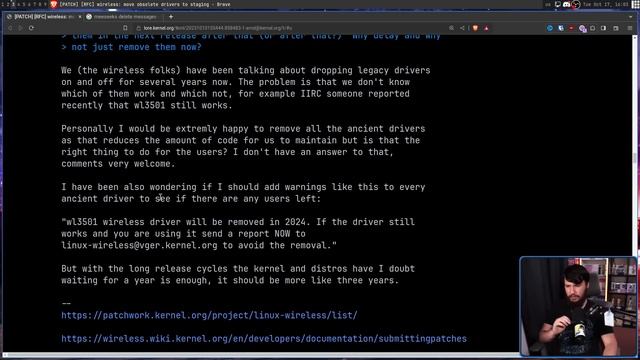Open the Brave Shields lion icon
640x360 pixels.
(x=475, y=28)
